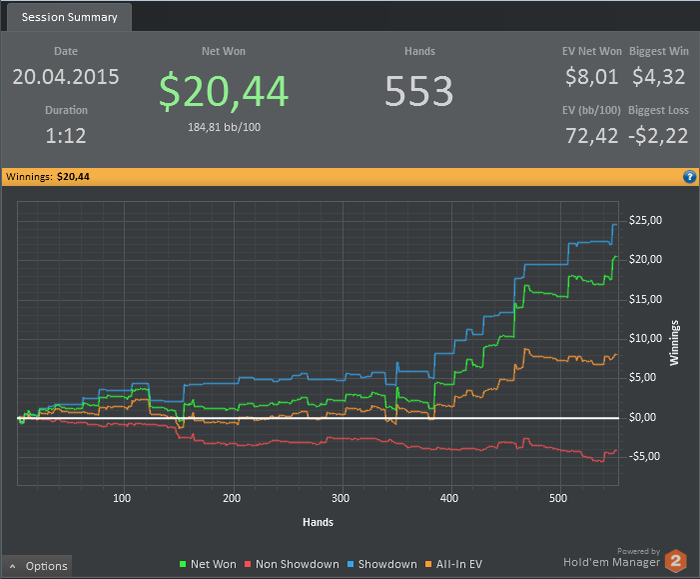700x579 pixels.
Task: Click the Biggest Loss value -$2,22
Action: tap(658, 136)
